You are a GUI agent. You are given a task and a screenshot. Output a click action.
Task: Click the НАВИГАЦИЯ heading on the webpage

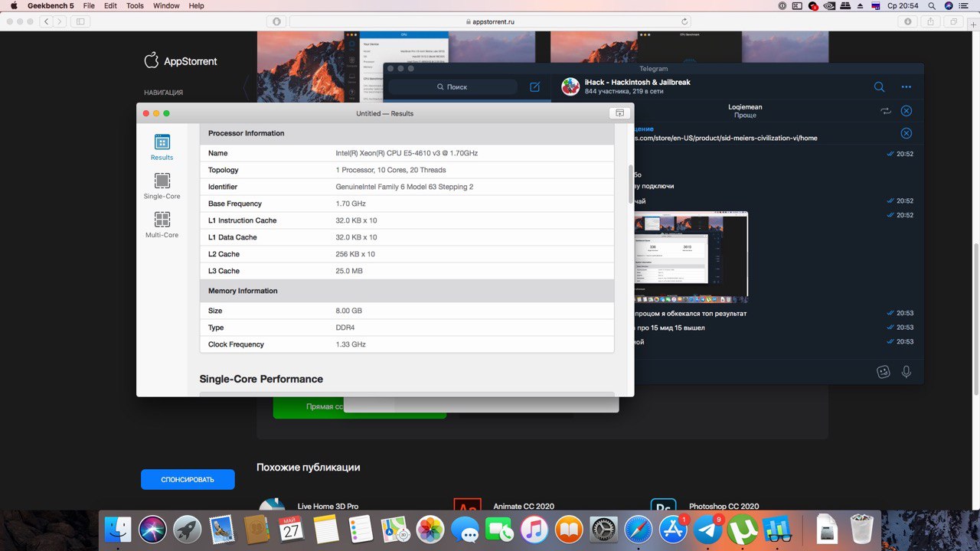click(163, 93)
